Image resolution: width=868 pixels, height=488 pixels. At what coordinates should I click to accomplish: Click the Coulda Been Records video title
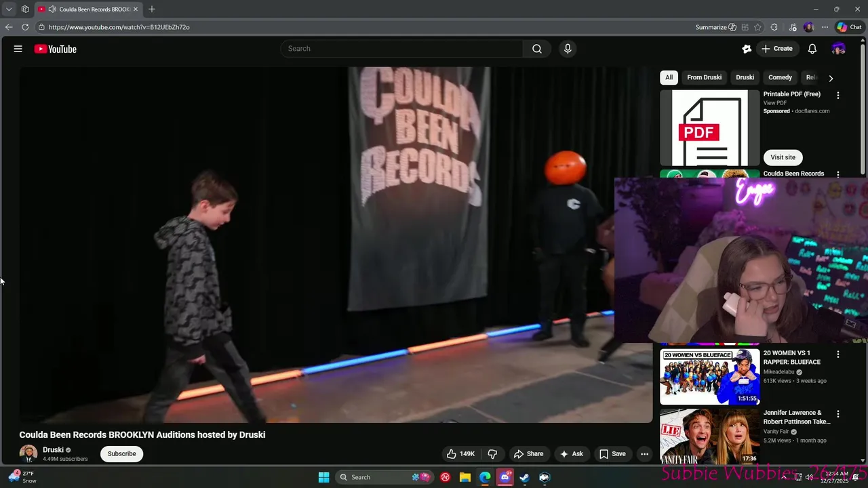142,435
